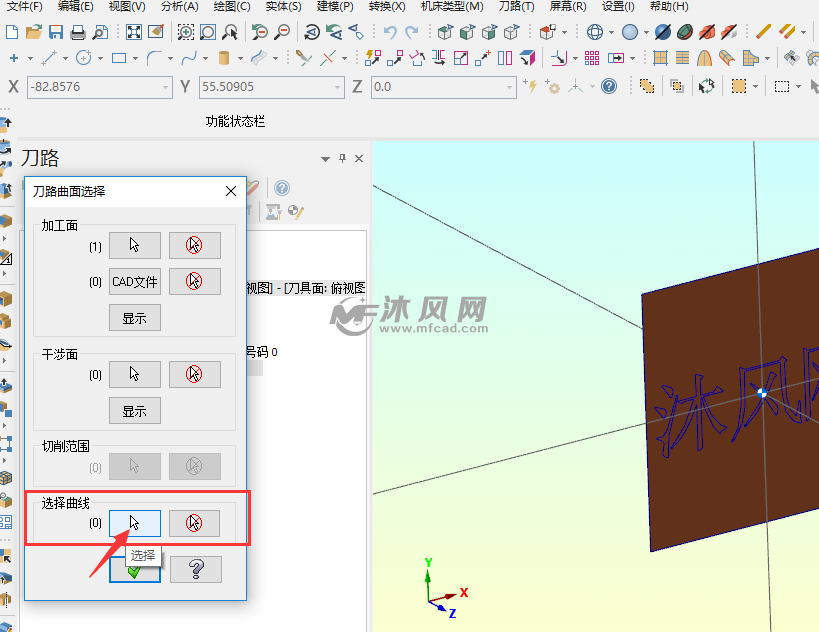The height and width of the screenshot is (632, 819).
Task: Open the 文件(F) menu
Action: pyautogui.click(x=25, y=6)
